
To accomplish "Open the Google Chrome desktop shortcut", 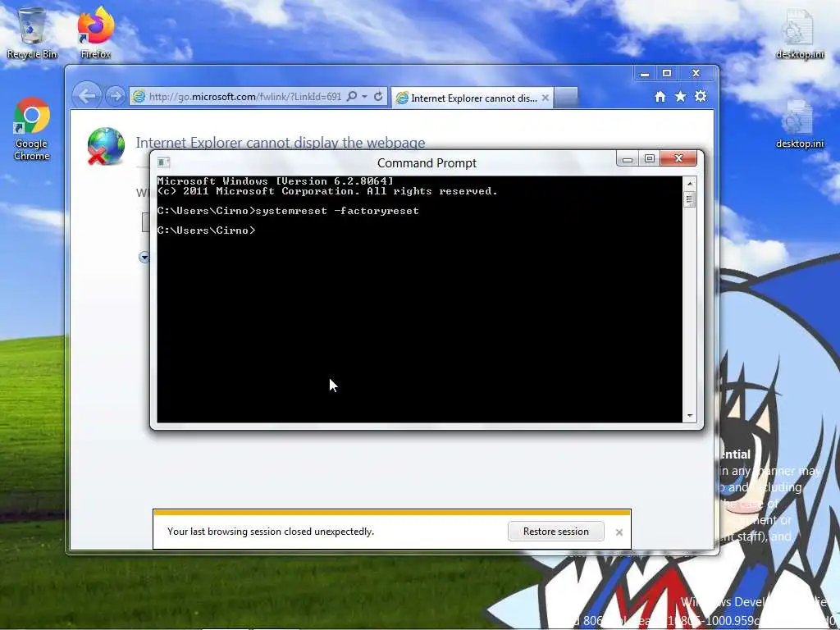I will 32,129.
